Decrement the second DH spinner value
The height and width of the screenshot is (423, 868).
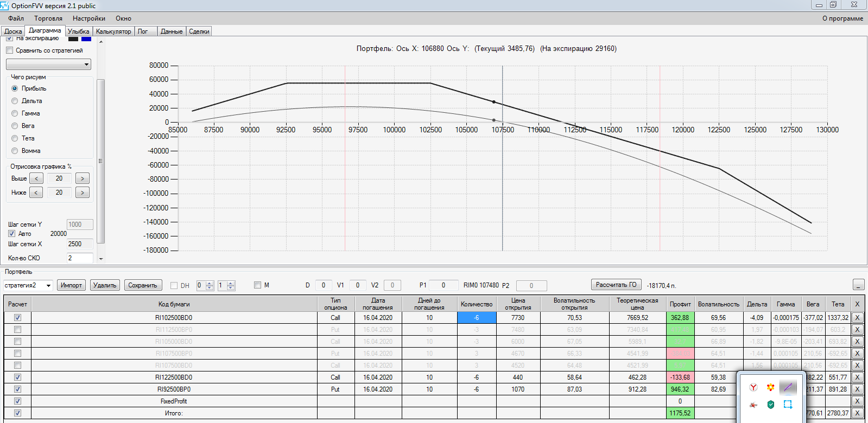coord(231,288)
